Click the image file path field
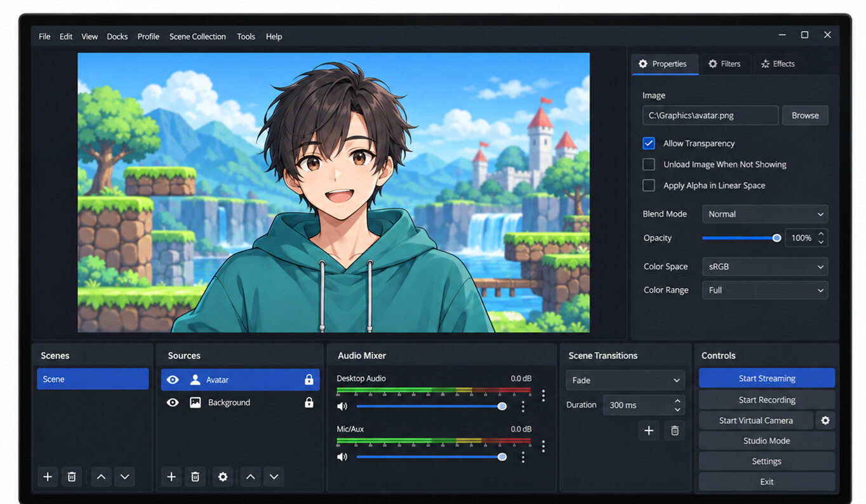This screenshot has width=866, height=504. (x=710, y=116)
